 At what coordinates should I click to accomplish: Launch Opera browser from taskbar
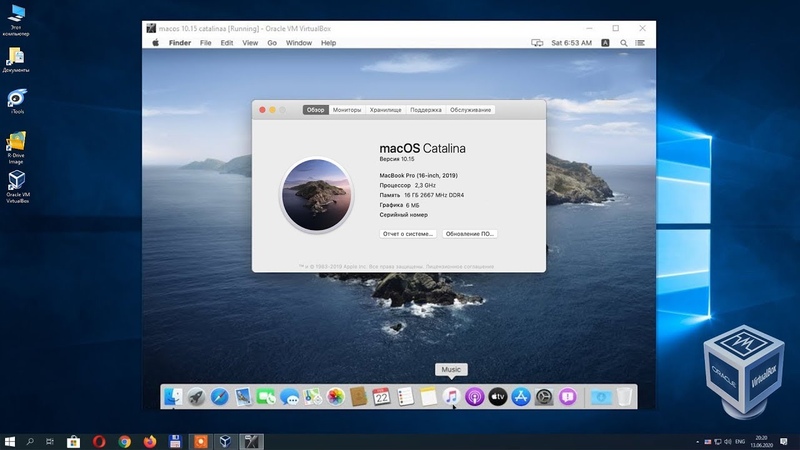[x=99, y=441]
